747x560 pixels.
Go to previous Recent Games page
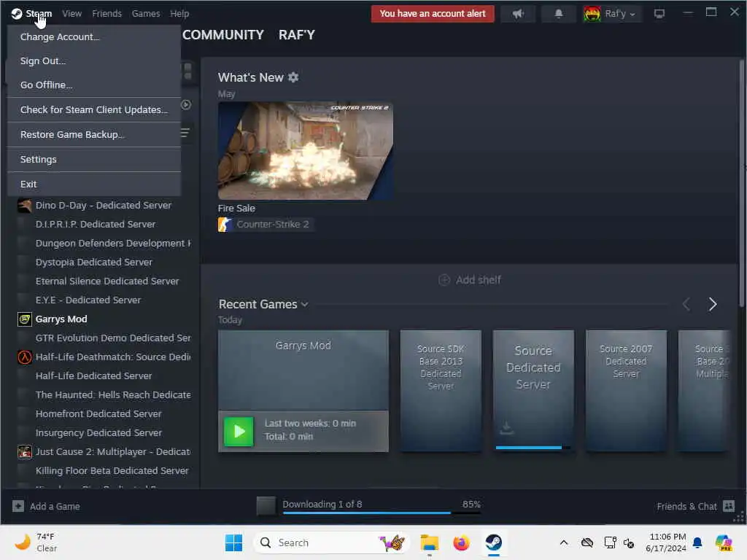(686, 304)
